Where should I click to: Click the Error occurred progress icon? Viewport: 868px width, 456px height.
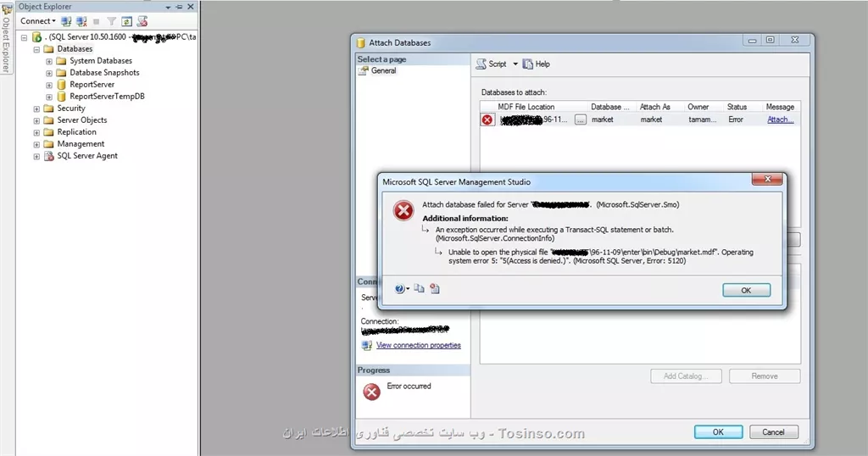pos(371,392)
